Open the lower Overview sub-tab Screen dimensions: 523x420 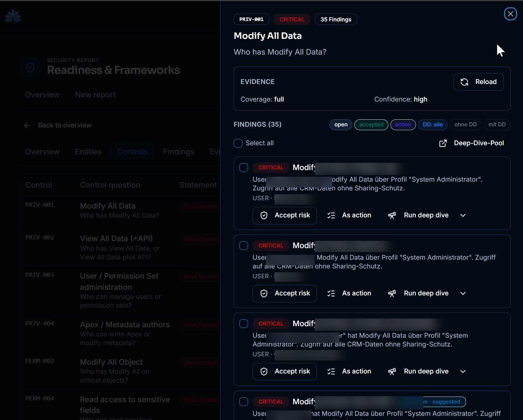pyautogui.click(x=42, y=152)
